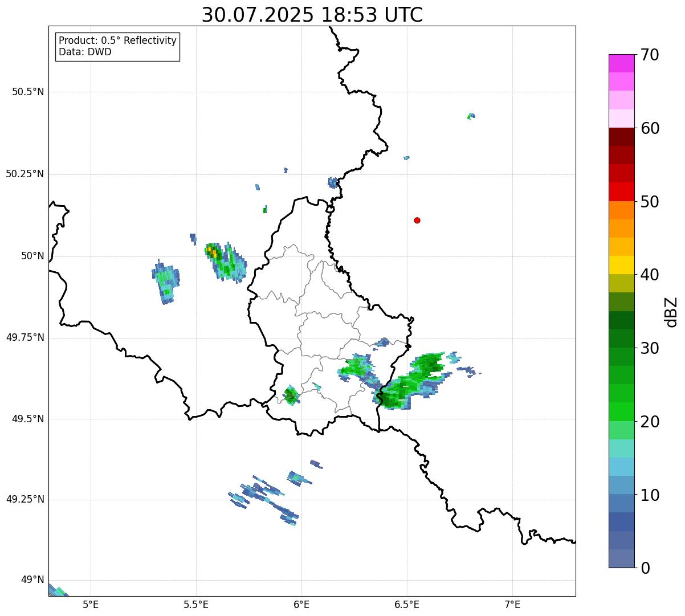Screen dimensions: 685x616
Task: Click the bright green colorbar segment above 20
Action: 621,411
